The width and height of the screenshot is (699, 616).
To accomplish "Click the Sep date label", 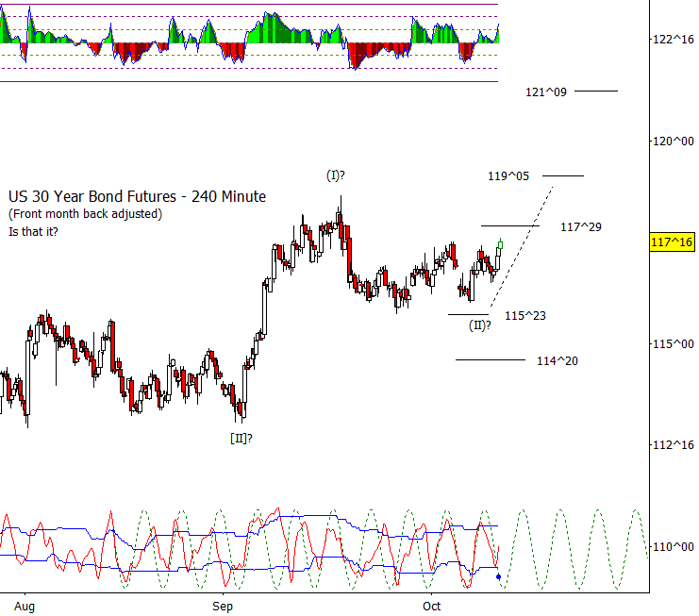I will click(223, 607).
